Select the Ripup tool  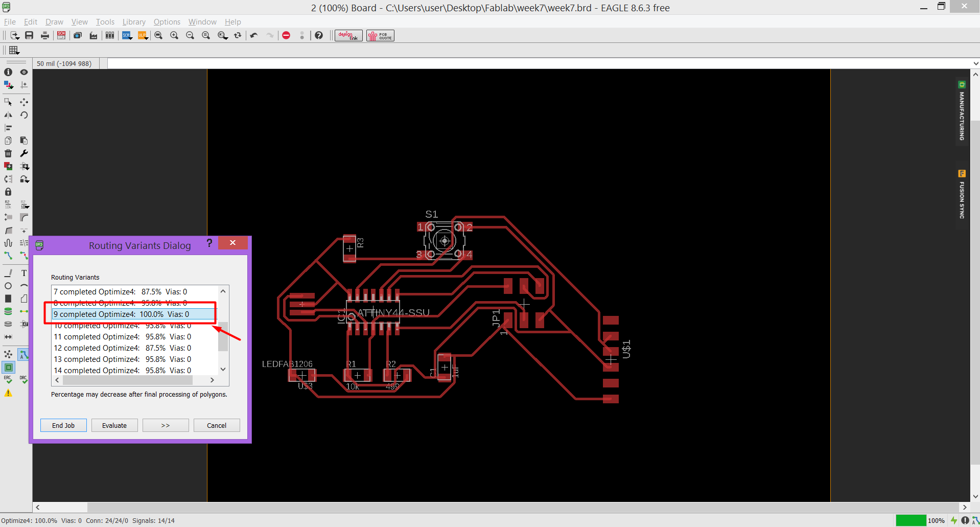[24, 255]
